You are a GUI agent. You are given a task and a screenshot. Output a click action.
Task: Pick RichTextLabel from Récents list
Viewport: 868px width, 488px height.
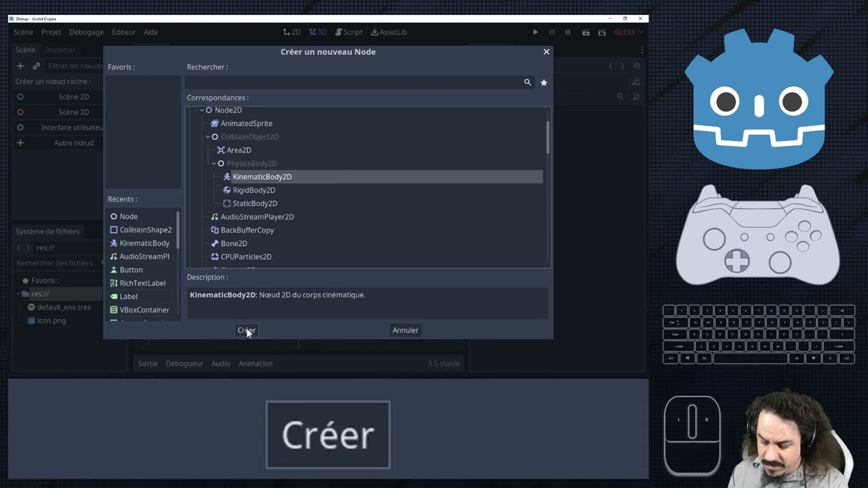[x=141, y=283]
